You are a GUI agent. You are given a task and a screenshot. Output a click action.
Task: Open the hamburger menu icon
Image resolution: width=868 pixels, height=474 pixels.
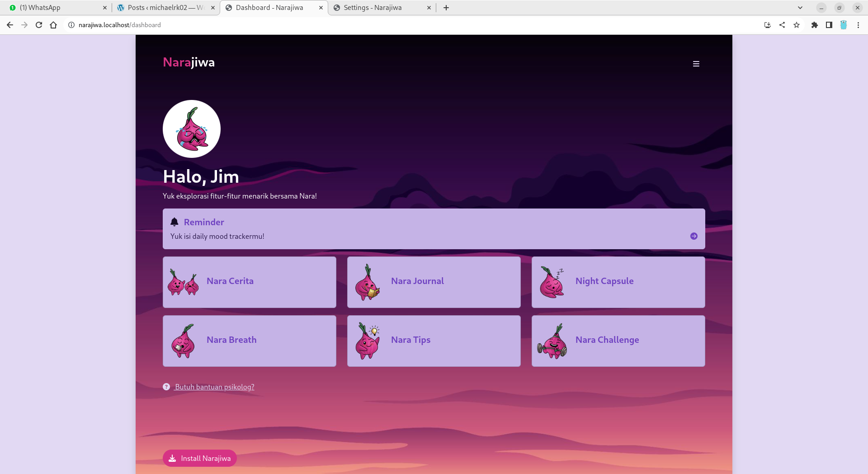point(696,64)
